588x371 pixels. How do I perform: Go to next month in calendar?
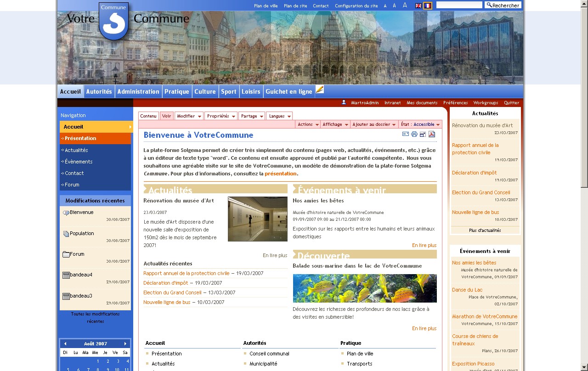pyautogui.click(x=125, y=343)
